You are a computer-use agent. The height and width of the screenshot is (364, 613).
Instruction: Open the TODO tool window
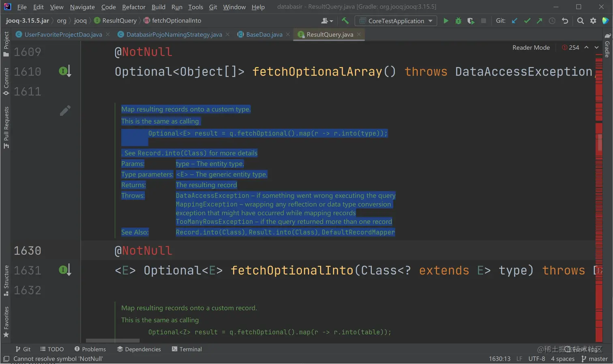52,349
